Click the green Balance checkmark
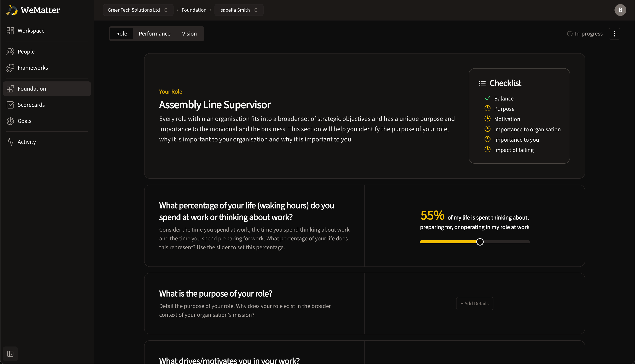 coord(487,98)
